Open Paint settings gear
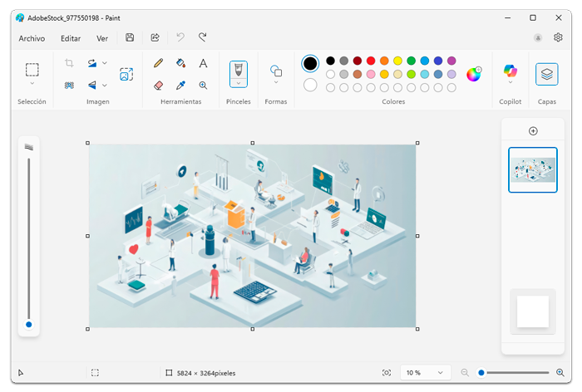This screenshot has height=392, width=582. click(558, 37)
